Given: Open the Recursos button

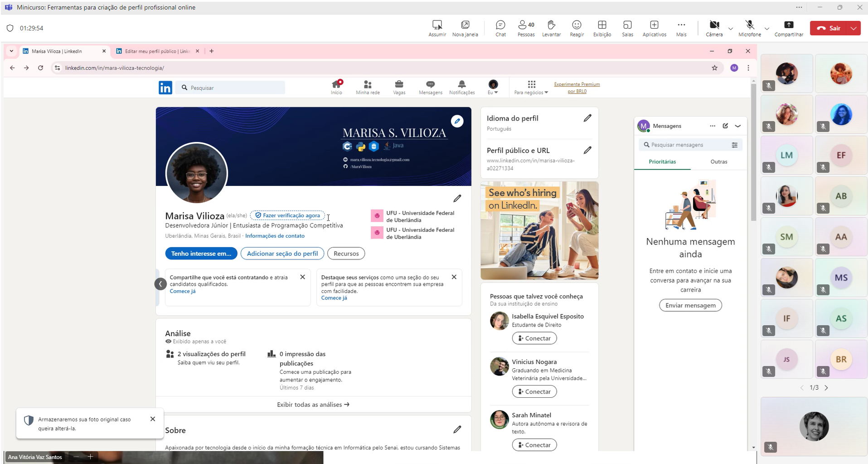Looking at the screenshot, I should (346, 254).
